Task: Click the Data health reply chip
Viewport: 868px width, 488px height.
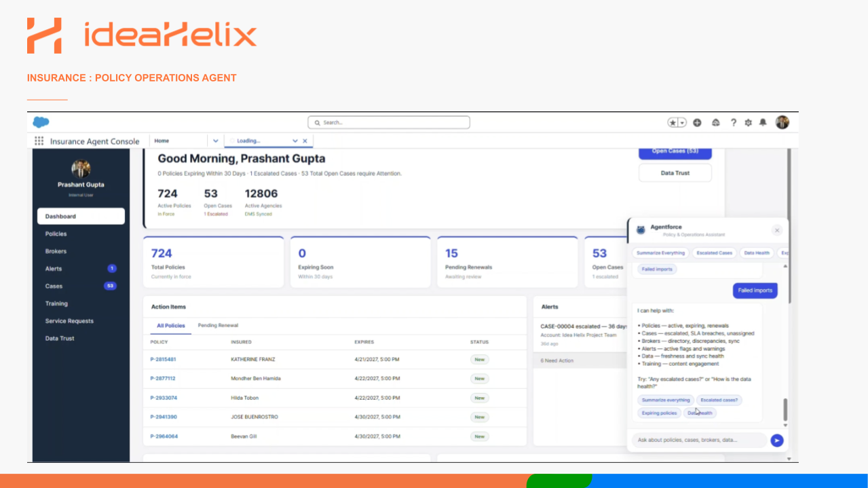Action: (x=700, y=413)
